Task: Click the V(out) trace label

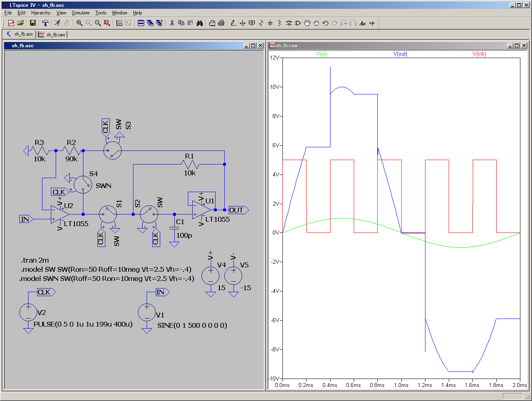Action: pos(400,54)
